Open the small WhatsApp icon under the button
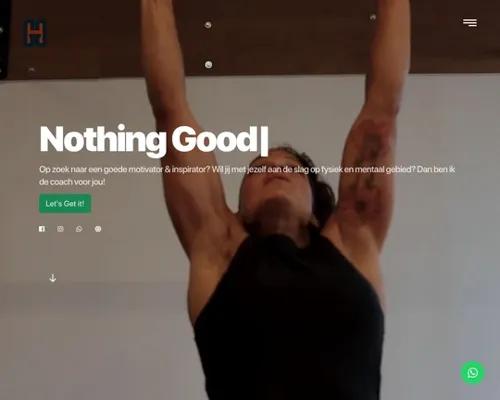Viewport: 500px width, 400px height. tap(79, 229)
